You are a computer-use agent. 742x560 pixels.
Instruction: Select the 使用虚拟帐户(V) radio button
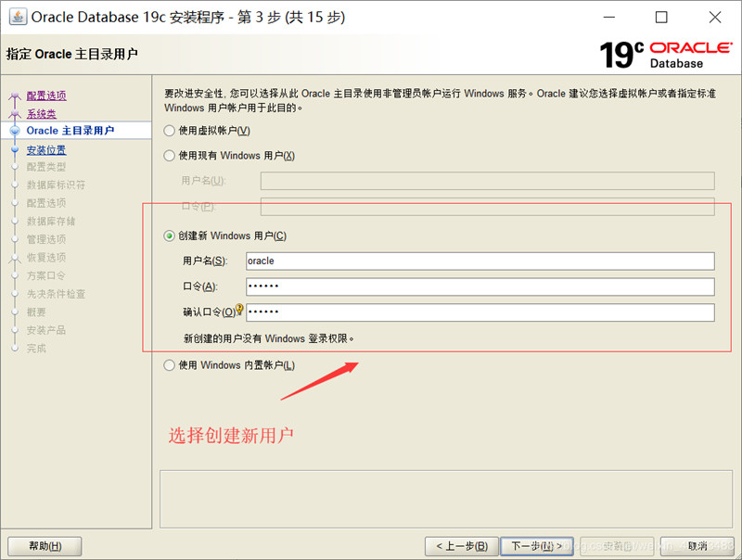click(x=170, y=131)
